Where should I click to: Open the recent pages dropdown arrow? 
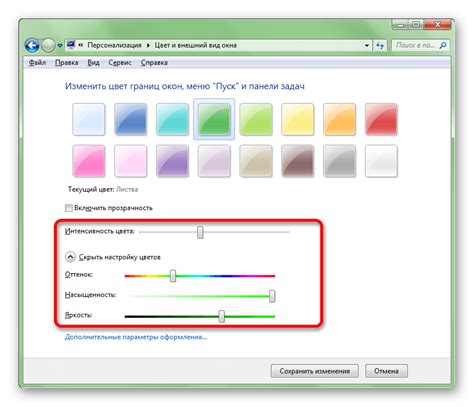coord(60,46)
